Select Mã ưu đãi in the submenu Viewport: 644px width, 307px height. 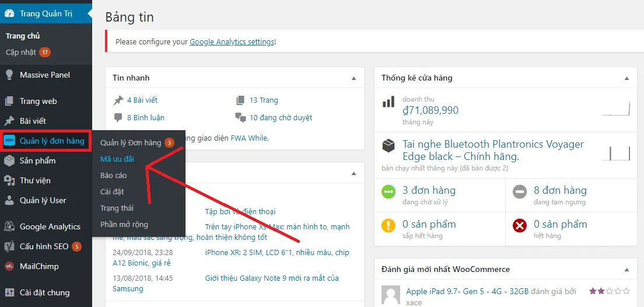click(x=117, y=159)
